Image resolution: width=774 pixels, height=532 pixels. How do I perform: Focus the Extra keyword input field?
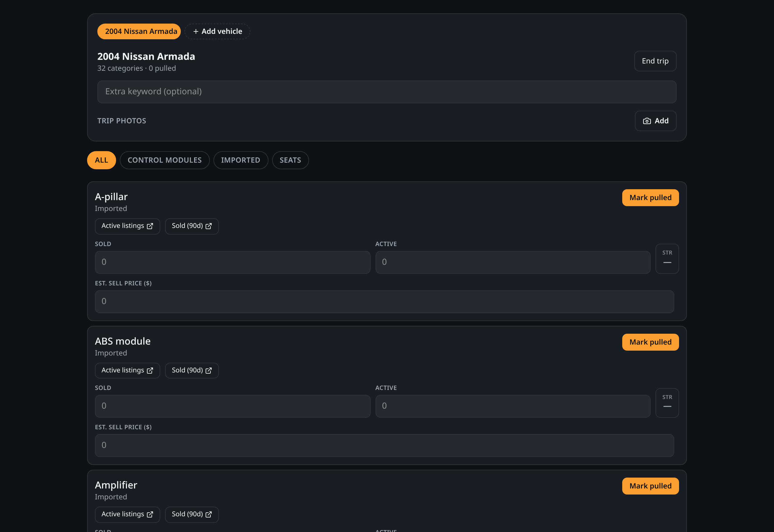387,92
